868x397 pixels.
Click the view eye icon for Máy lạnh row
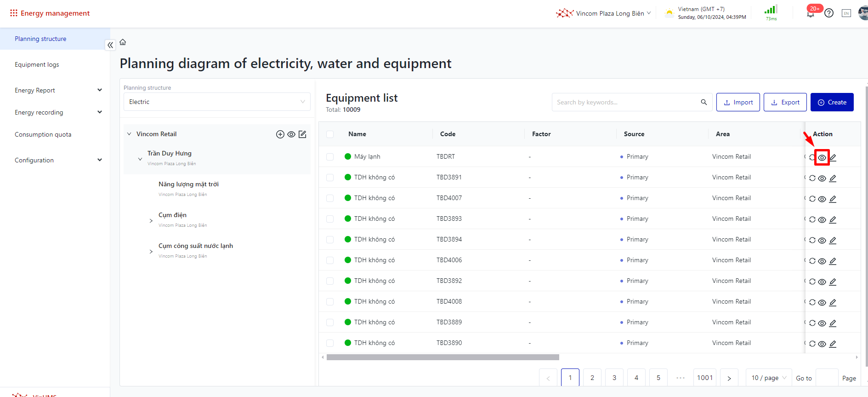(x=822, y=158)
